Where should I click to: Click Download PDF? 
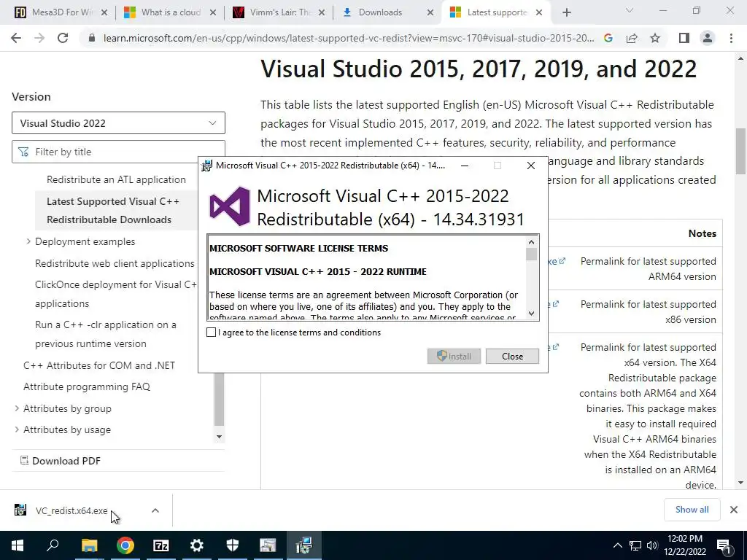(x=60, y=461)
